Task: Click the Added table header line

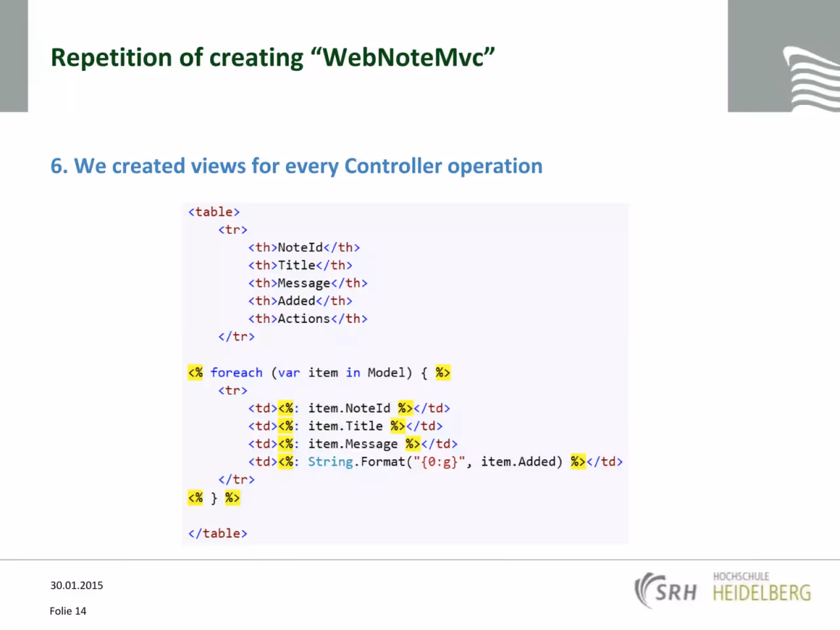Action: [301, 301]
